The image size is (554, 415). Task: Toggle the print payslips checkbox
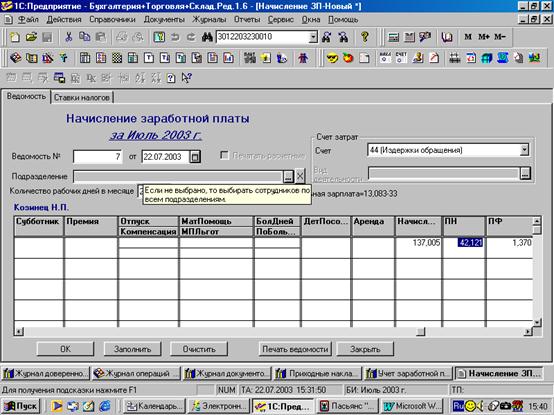click(224, 155)
